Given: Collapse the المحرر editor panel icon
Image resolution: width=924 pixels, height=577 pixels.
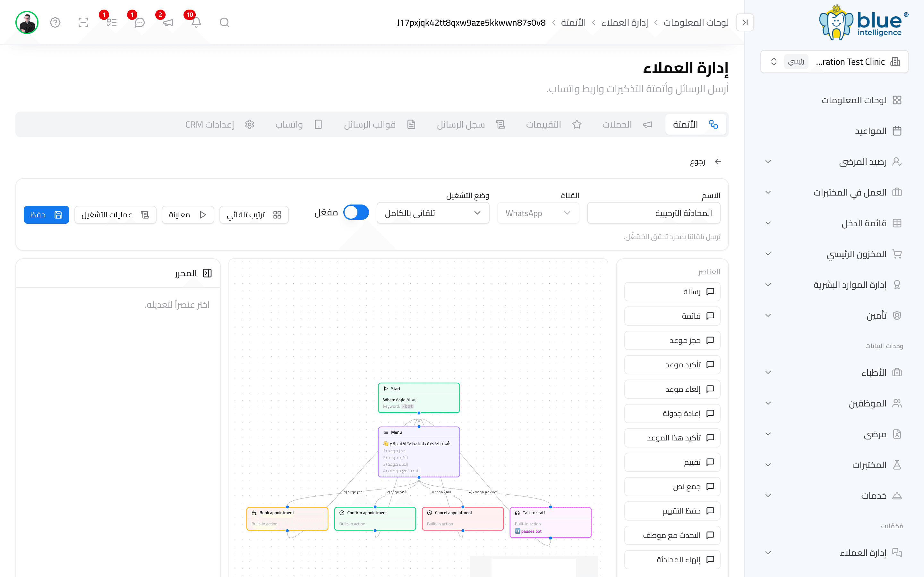Looking at the screenshot, I should (207, 273).
